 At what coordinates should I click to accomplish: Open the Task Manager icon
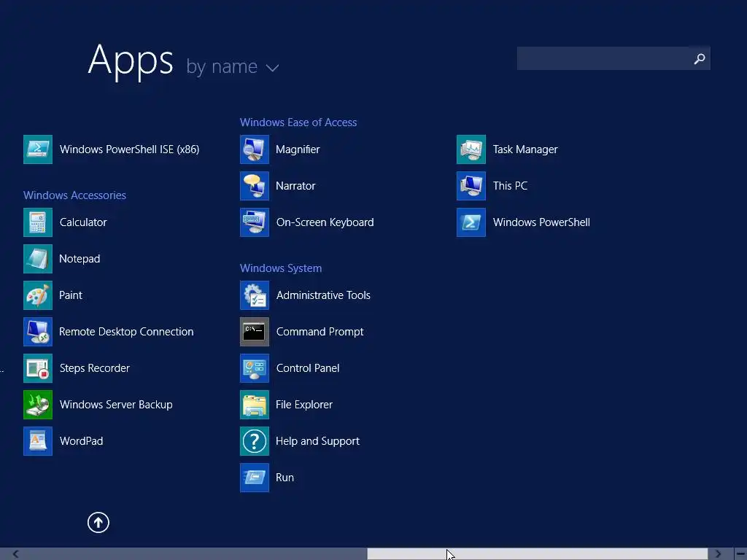(x=471, y=149)
